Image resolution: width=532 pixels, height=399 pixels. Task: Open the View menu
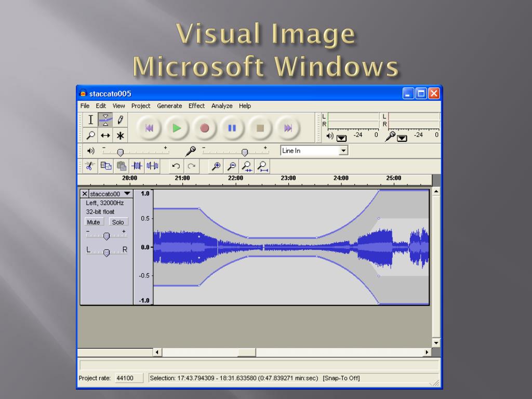pyautogui.click(x=119, y=106)
